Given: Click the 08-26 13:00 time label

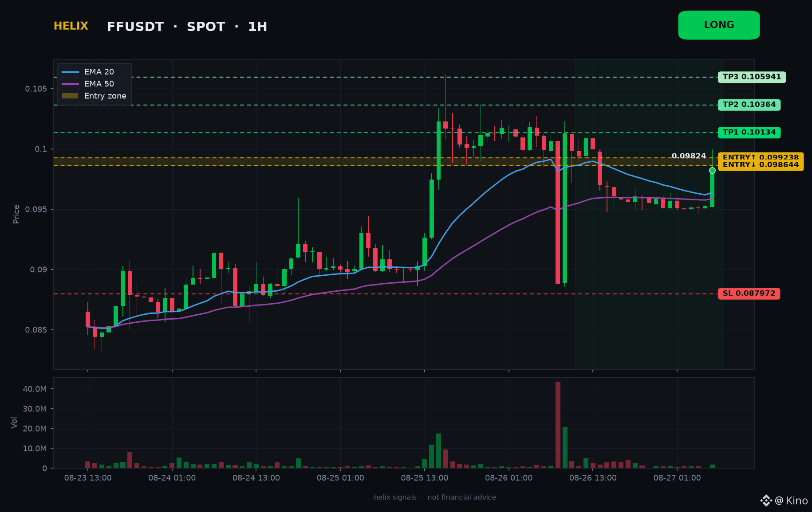Looking at the screenshot, I should [x=593, y=478].
